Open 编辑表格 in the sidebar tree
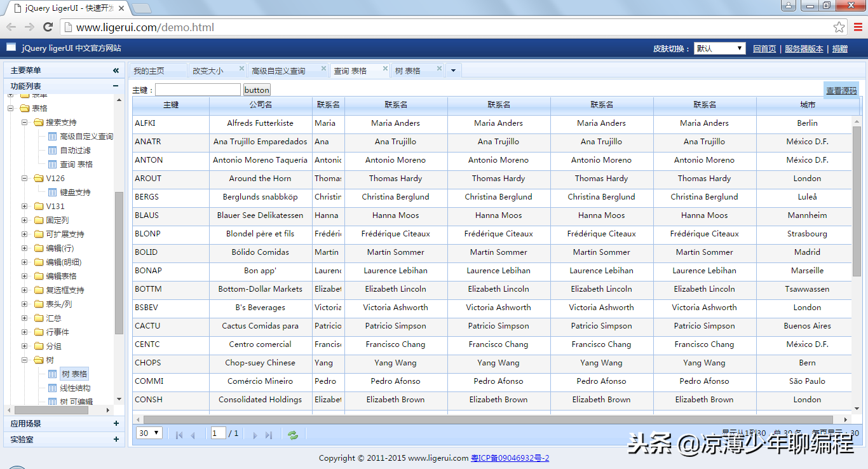This screenshot has height=469, width=868. [61, 276]
